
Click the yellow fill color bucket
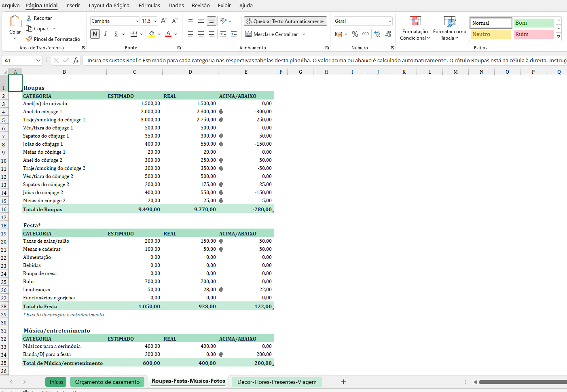[152, 34]
